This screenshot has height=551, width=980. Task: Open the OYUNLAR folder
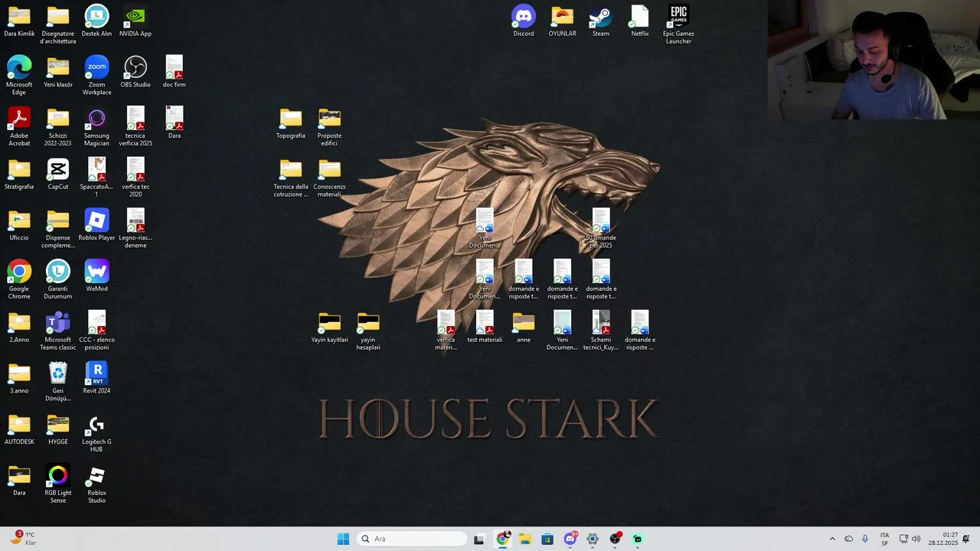[562, 21]
